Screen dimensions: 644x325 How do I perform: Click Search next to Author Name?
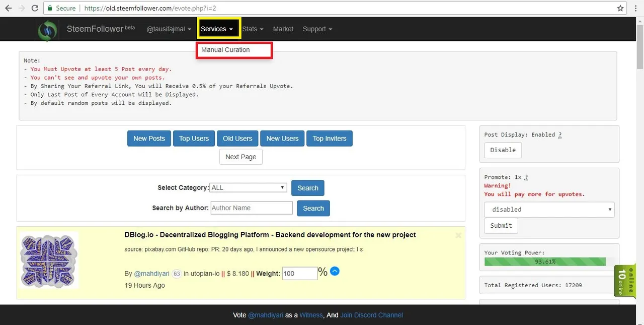coord(313,208)
